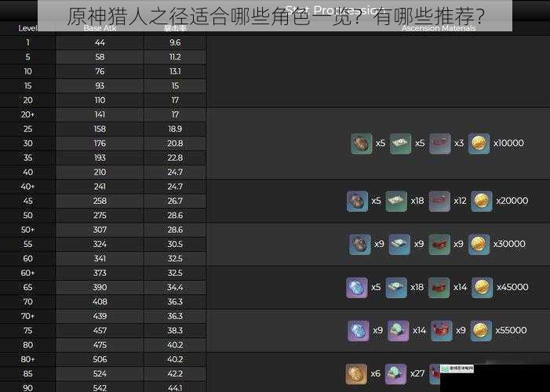
Task: Select the crit rate value 9.6
Action: [175, 42]
